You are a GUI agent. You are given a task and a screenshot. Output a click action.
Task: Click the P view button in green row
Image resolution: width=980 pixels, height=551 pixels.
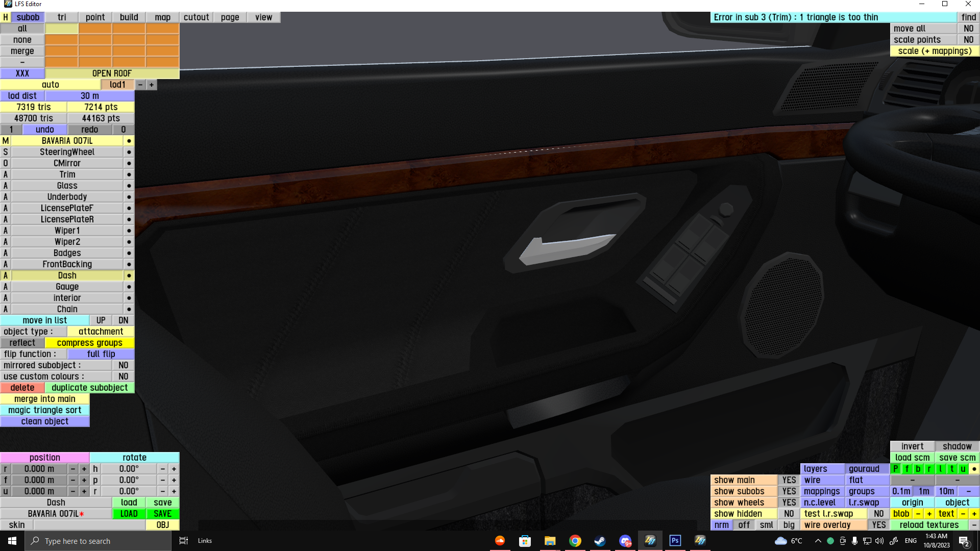click(x=895, y=469)
